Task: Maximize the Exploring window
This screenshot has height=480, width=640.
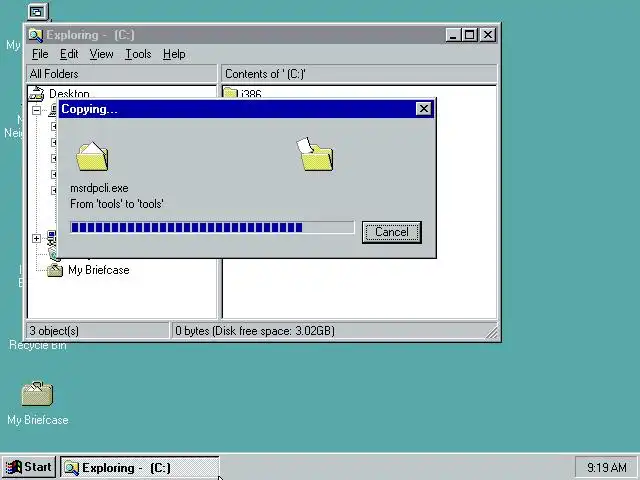Action: click(x=469, y=35)
